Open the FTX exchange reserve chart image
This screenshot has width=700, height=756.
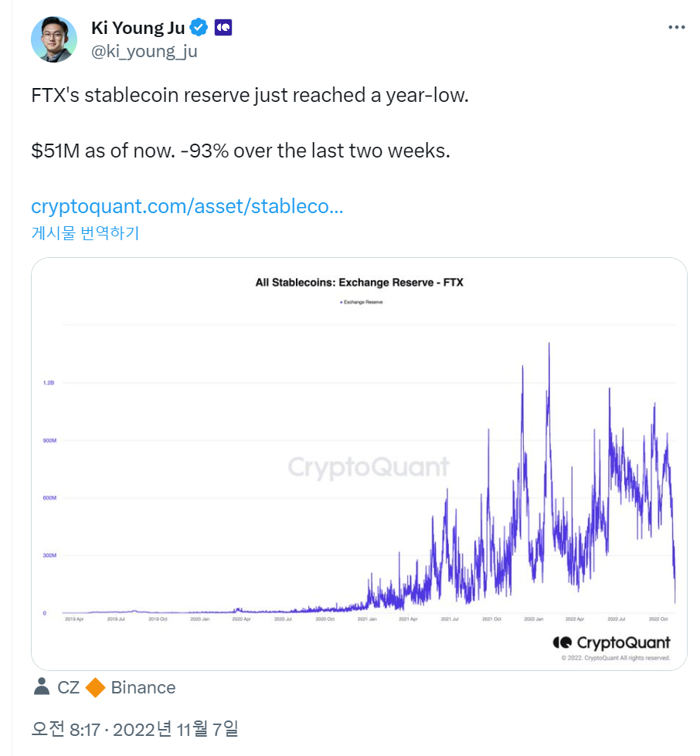point(358,463)
